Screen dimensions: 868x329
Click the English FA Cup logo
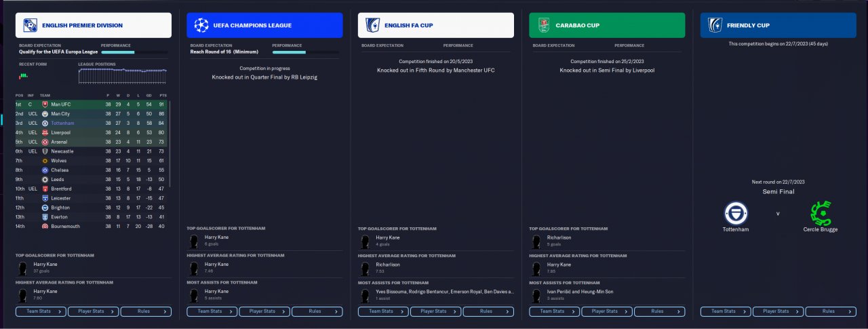click(x=372, y=25)
